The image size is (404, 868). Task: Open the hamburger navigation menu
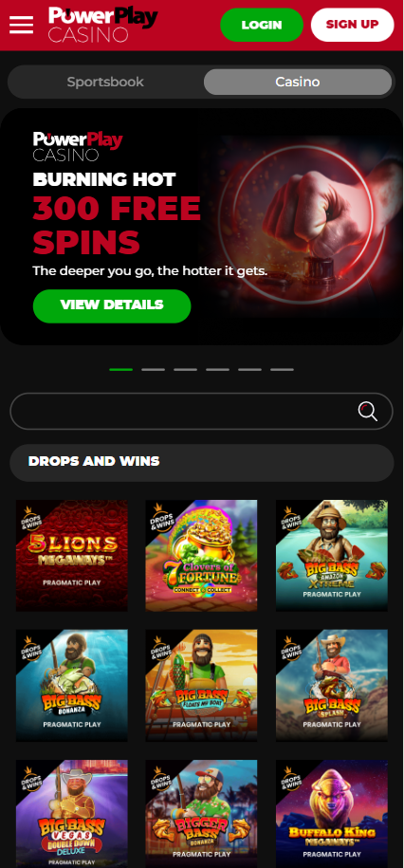21,25
